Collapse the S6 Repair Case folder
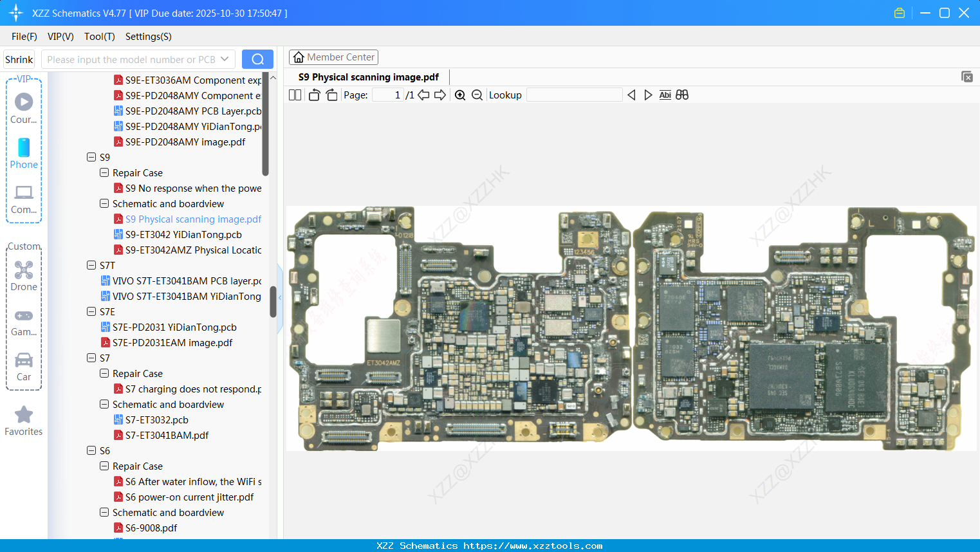 104,466
